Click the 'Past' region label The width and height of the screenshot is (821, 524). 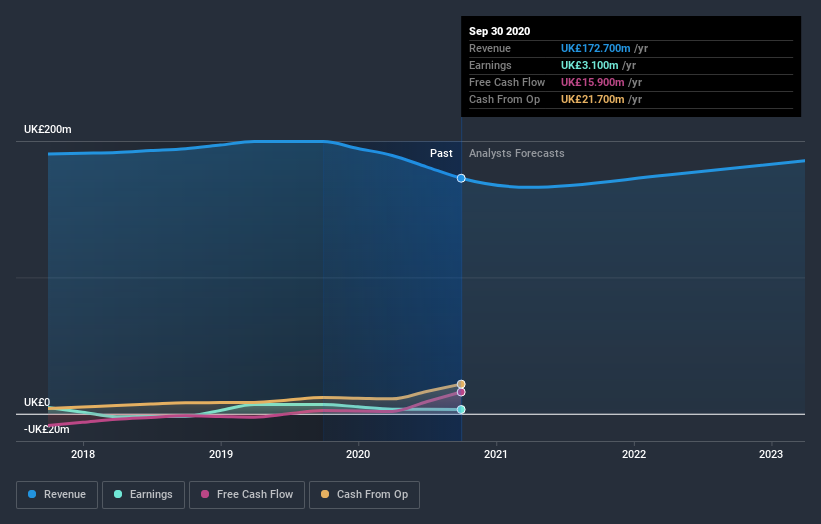(x=441, y=153)
